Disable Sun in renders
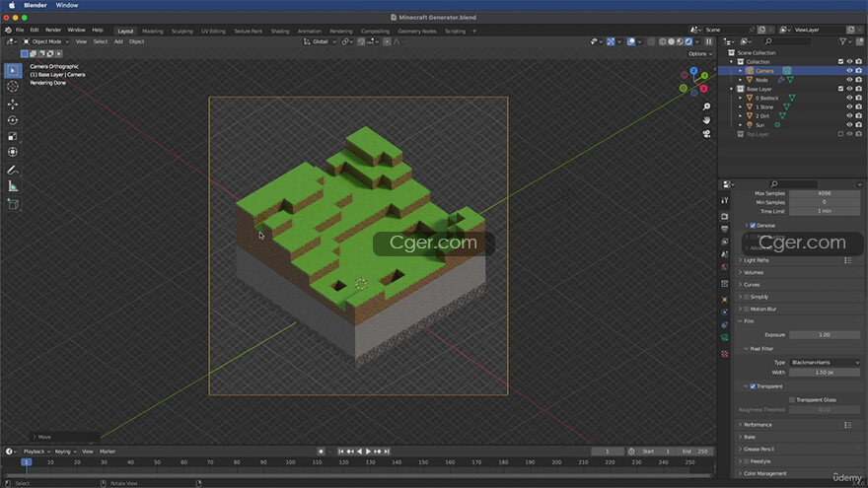 [858, 125]
